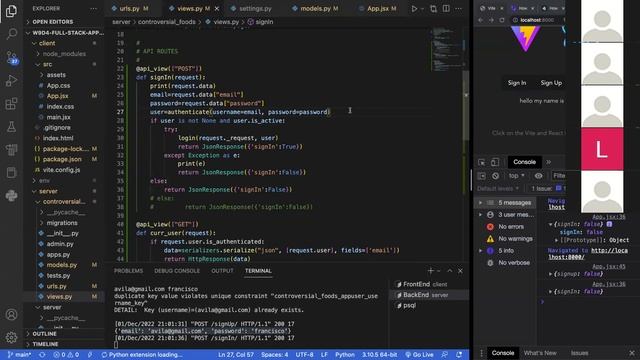Click errors and warnings count in status bar
Screen dimensions: 640x360
(x=66, y=355)
